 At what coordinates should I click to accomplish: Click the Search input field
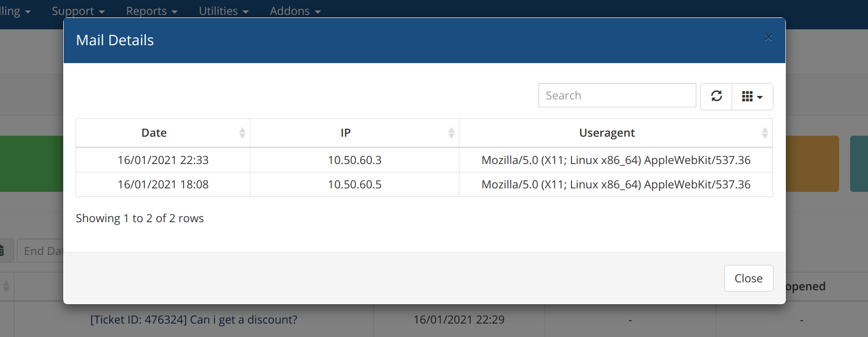tap(617, 95)
